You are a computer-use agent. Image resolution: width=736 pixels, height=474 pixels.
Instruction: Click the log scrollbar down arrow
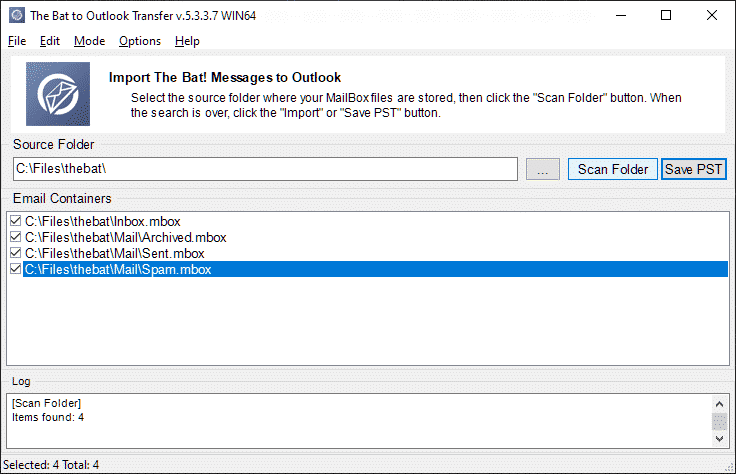(x=719, y=439)
